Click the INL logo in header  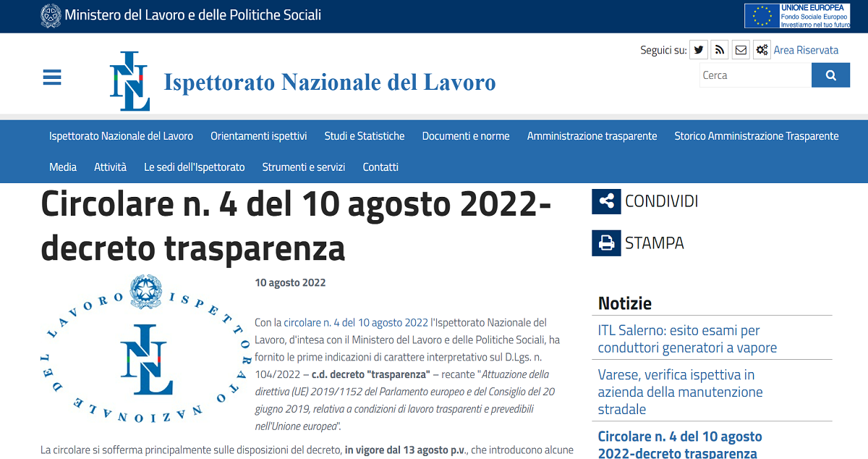[x=130, y=81]
